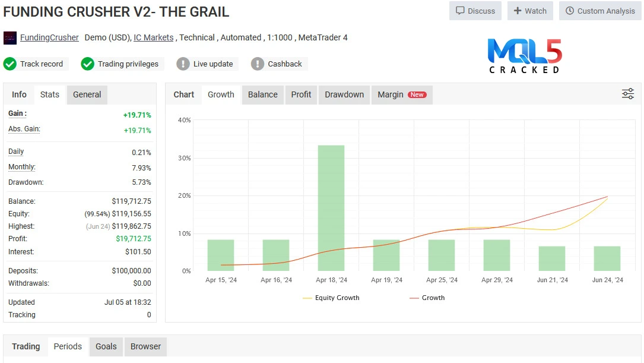Click the Daily label
Screen dimensions: 644x363
[x=16, y=151]
